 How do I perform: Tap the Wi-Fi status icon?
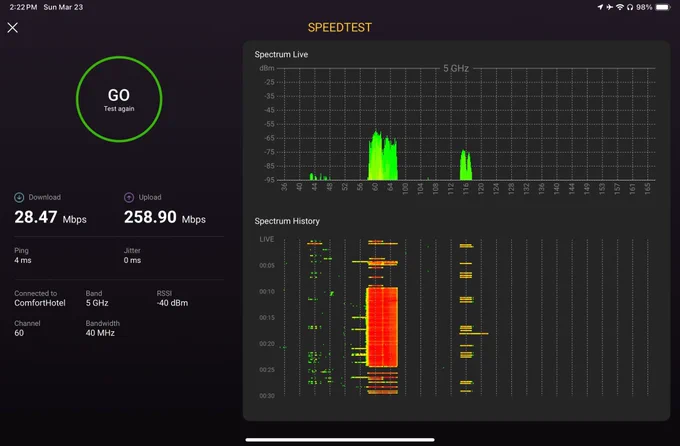[620, 7]
